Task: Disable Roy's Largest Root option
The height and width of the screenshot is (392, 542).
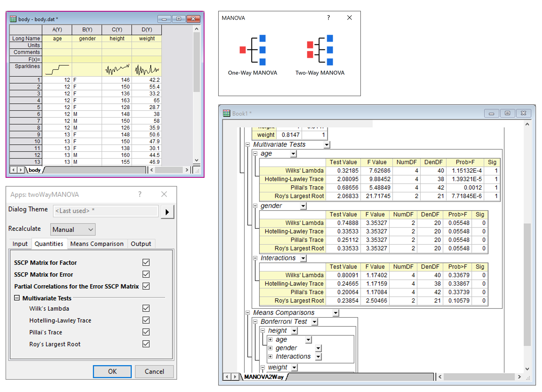Action: tap(146, 344)
